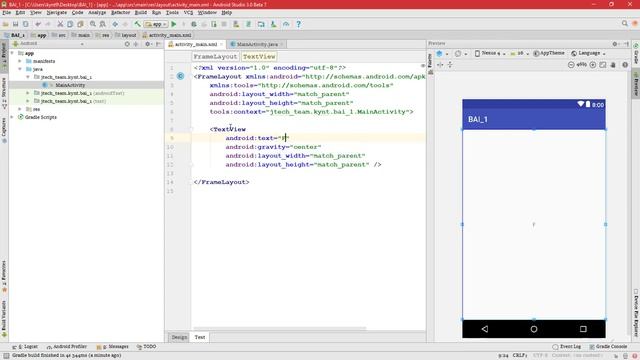Click the Help question mark icon
Image resolution: width=640 pixels, height=360 pixels.
pos(298,24)
